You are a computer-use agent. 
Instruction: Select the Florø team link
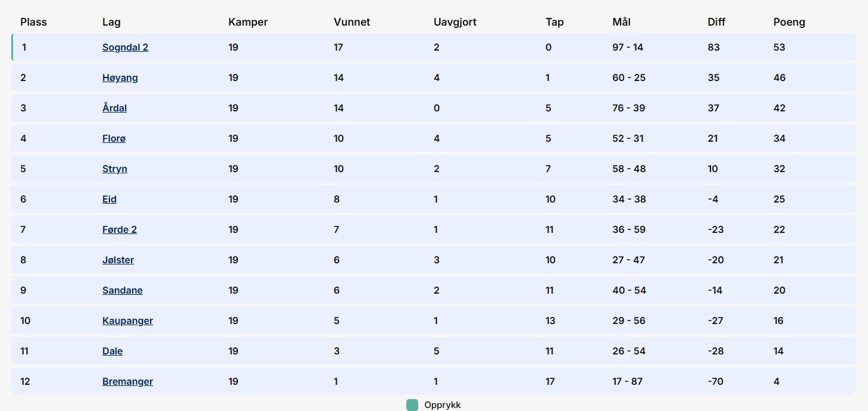[x=114, y=139]
